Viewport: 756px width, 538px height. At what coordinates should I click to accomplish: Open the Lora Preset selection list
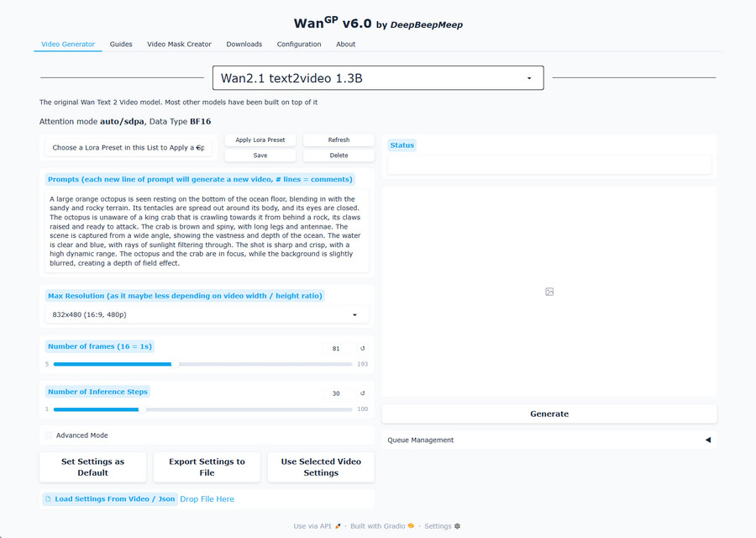pyautogui.click(x=129, y=147)
